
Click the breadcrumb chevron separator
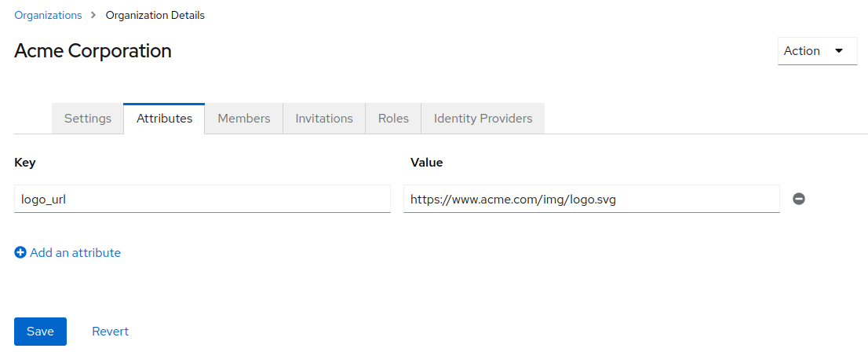tap(93, 15)
